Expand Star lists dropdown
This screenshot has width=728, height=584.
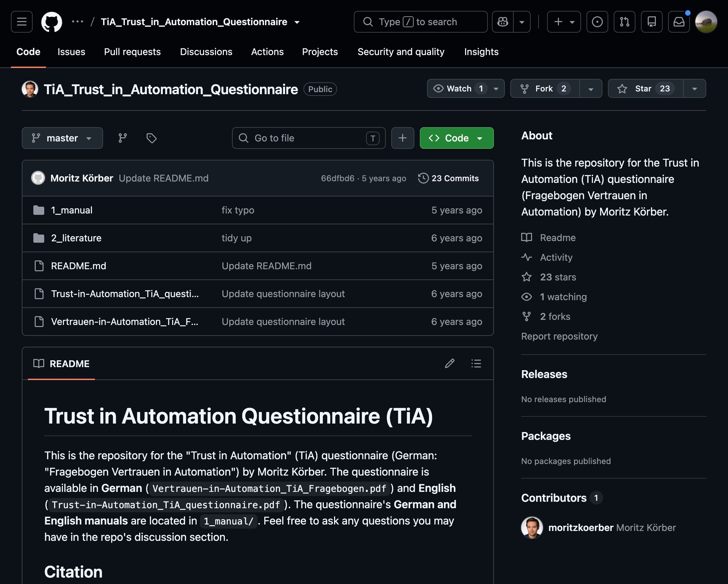(x=695, y=88)
